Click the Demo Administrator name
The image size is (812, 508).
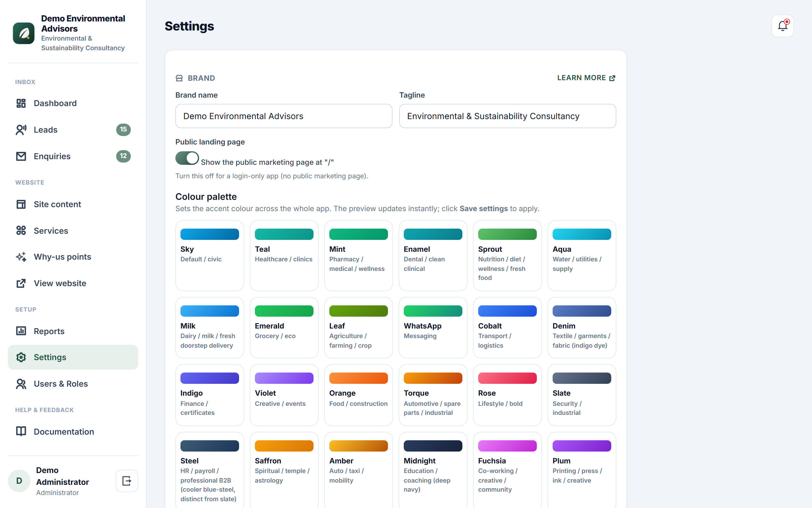point(62,476)
